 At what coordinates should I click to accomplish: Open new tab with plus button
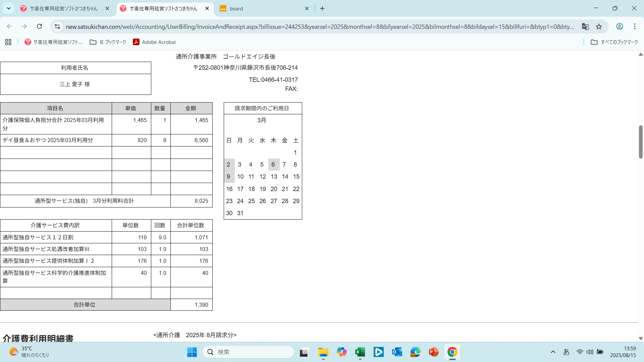(322, 8)
